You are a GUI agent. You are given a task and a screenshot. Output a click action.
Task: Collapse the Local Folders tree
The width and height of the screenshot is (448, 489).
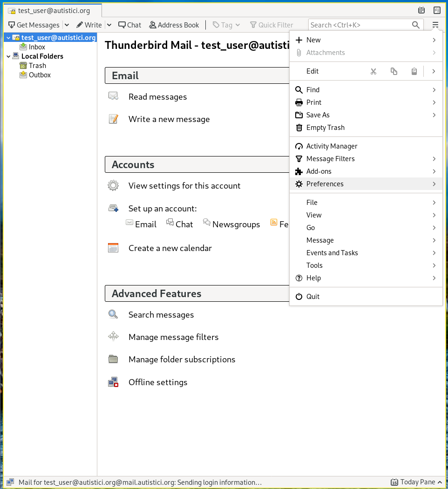pyautogui.click(x=8, y=56)
